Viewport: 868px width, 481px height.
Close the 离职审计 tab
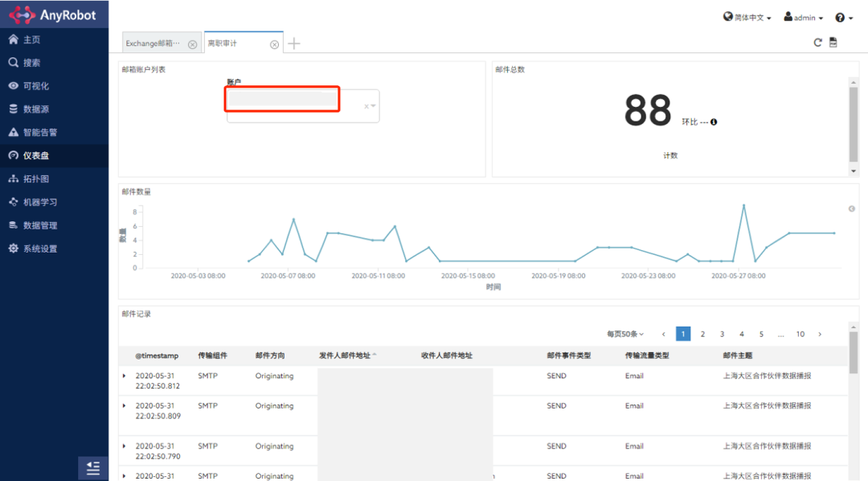pyautogui.click(x=274, y=45)
